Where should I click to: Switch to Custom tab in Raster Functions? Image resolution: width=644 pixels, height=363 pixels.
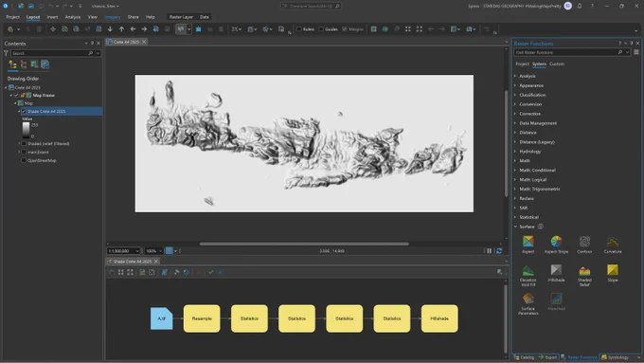coord(557,64)
